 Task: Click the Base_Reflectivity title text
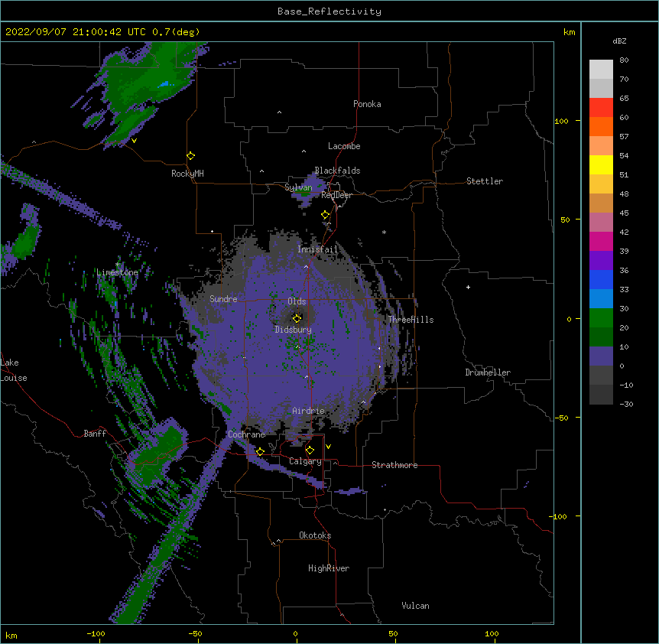(x=329, y=11)
